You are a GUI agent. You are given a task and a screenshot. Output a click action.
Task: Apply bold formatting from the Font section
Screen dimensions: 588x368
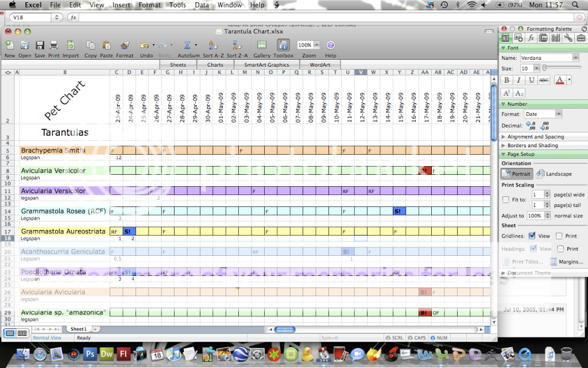[x=507, y=79]
